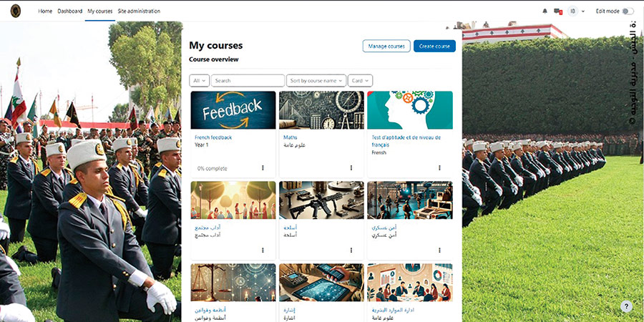Open three-dot menu on أسلحة course card
Image resolution: width=644 pixels, height=322 pixels.
pyautogui.click(x=351, y=250)
